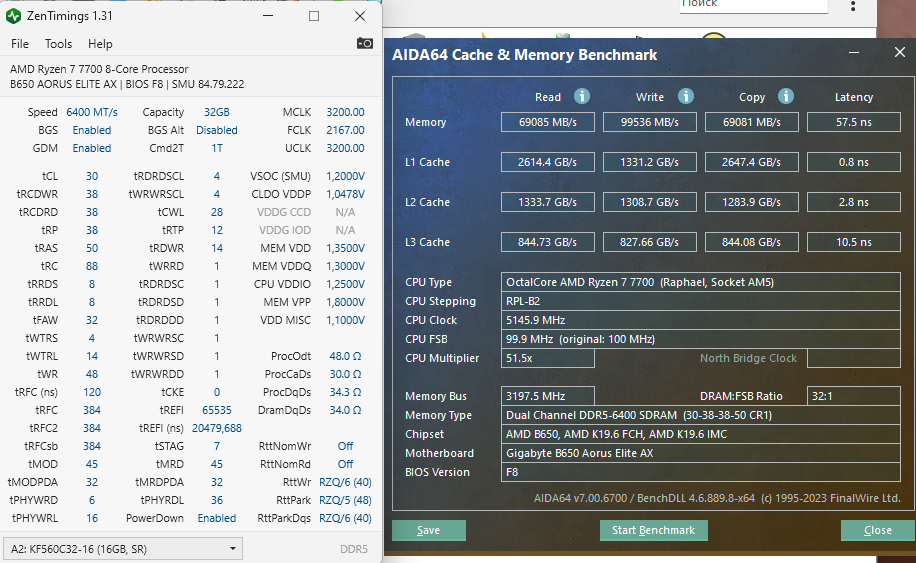The image size is (916, 563).
Task: Click the DRAM:FSB Ratio 32:1 field
Action: coord(853,396)
